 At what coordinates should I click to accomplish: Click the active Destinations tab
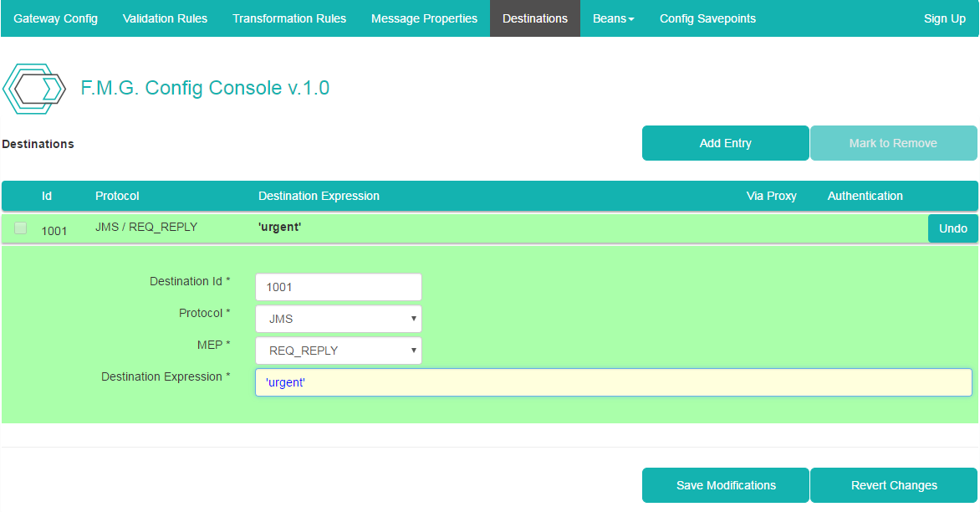click(x=535, y=18)
